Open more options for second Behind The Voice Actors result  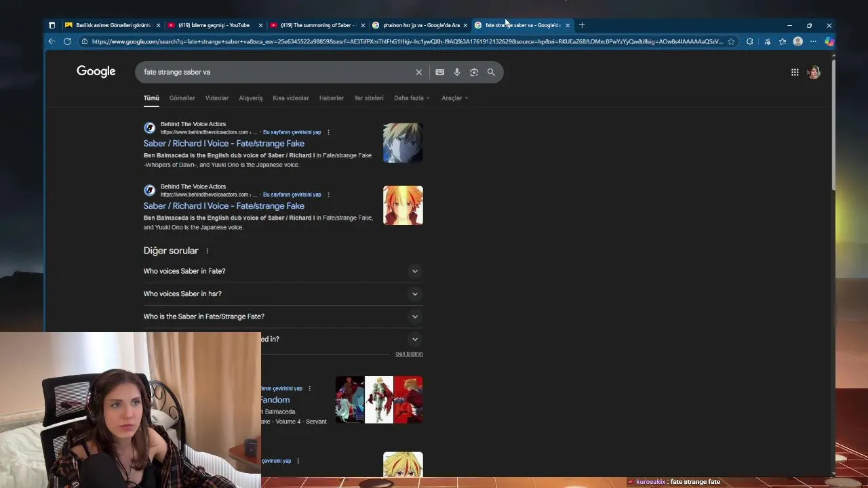tap(328, 195)
